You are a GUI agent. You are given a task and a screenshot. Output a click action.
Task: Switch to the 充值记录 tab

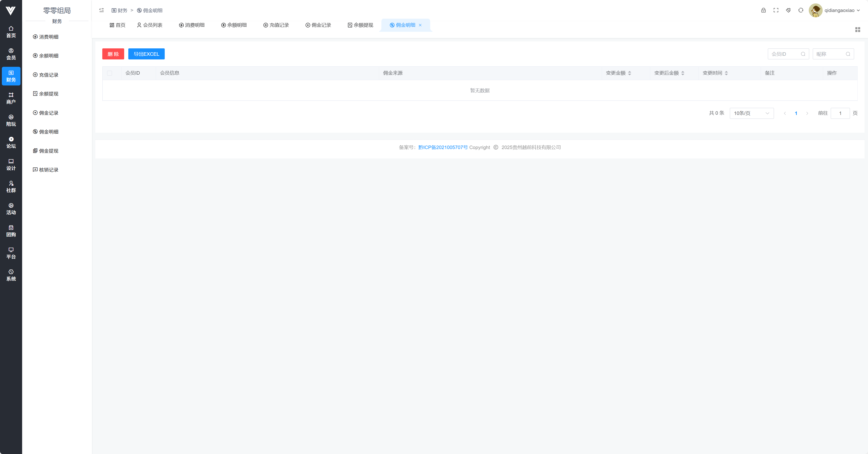pos(276,25)
